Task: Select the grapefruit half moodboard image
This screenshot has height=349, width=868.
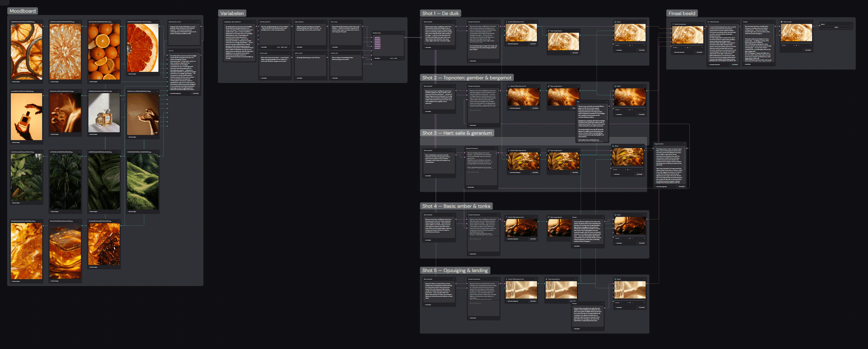Action: (143, 48)
